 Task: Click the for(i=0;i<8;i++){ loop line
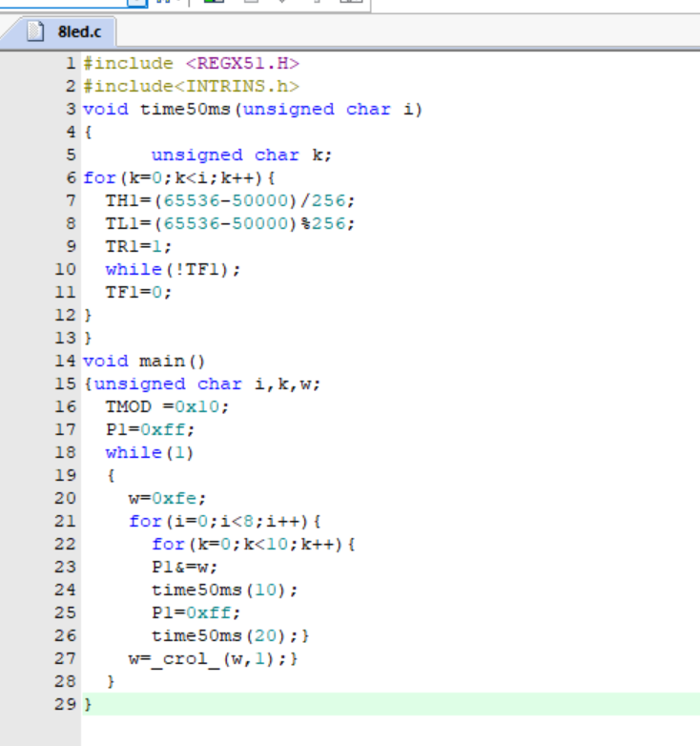(225, 521)
